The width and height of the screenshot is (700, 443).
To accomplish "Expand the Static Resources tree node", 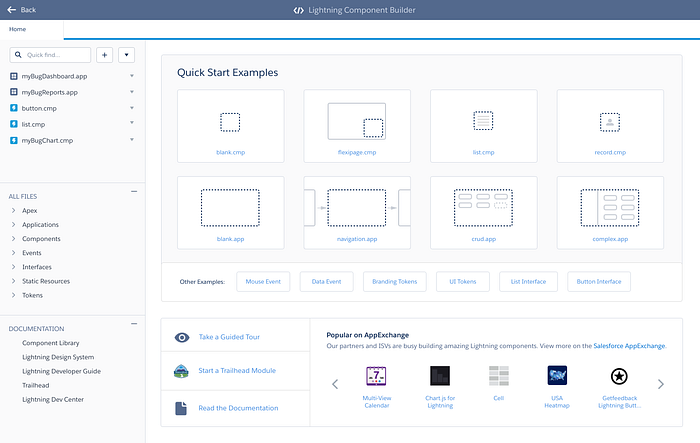I will click(13, 281).
